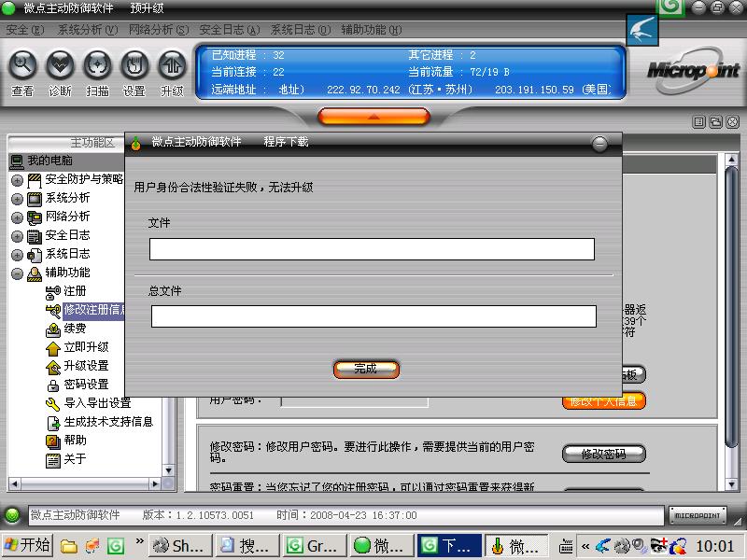This screenshot has height=560, width=747.
Task: Expand the 网络分析 tree node
Action: [17, 217]
